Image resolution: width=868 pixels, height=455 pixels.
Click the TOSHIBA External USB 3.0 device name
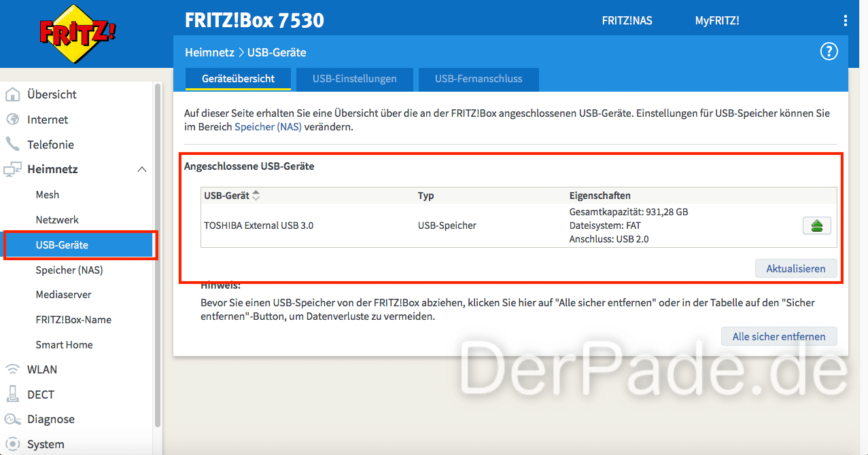click(x=258, y=225)
